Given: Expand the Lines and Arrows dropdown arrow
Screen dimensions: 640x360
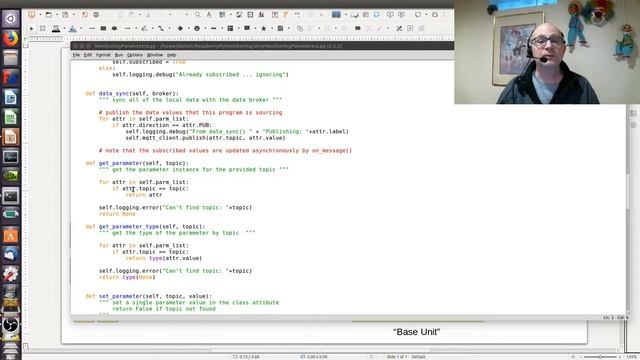Looking at the screenshot, I should click(136, 29).
